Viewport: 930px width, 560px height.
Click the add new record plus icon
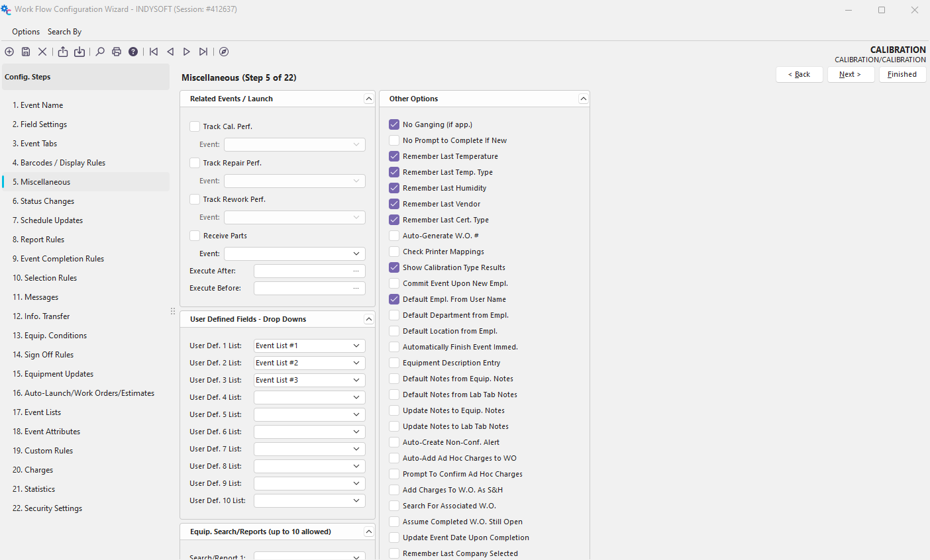point(9,52)
